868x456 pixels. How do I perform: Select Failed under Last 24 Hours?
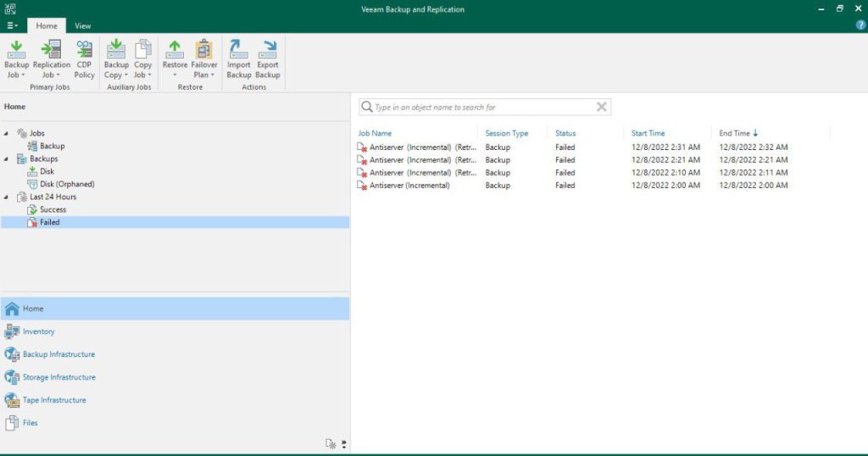coord(175,222)
